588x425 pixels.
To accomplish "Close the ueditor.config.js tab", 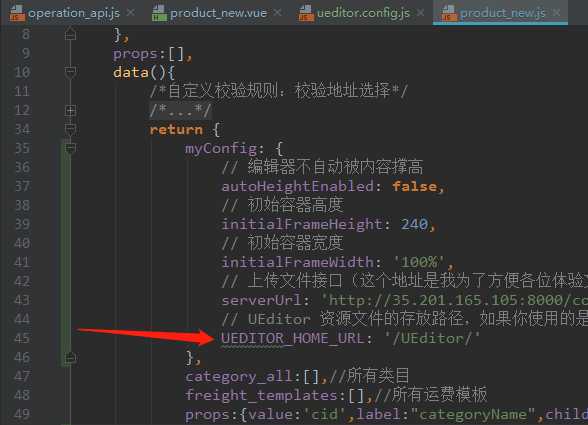I will 421,13.
